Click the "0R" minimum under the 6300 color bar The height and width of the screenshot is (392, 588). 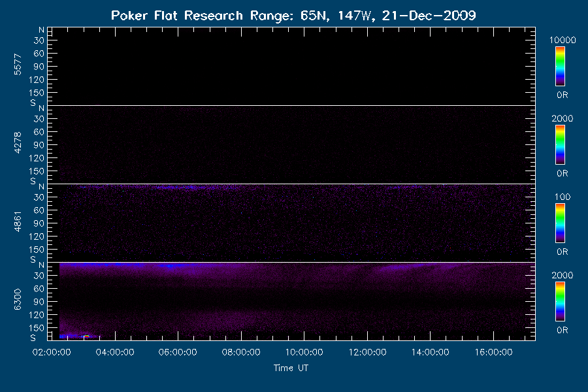[562, 330]
